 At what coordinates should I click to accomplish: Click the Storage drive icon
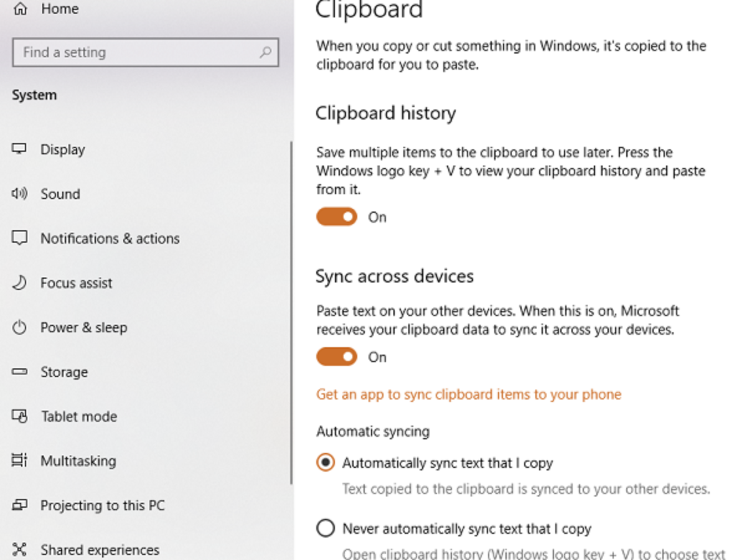pos(20,372)
